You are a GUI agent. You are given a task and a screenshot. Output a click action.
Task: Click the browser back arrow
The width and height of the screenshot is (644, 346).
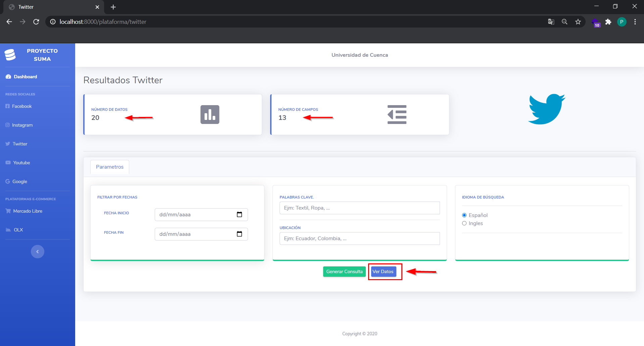click(9, 22)
